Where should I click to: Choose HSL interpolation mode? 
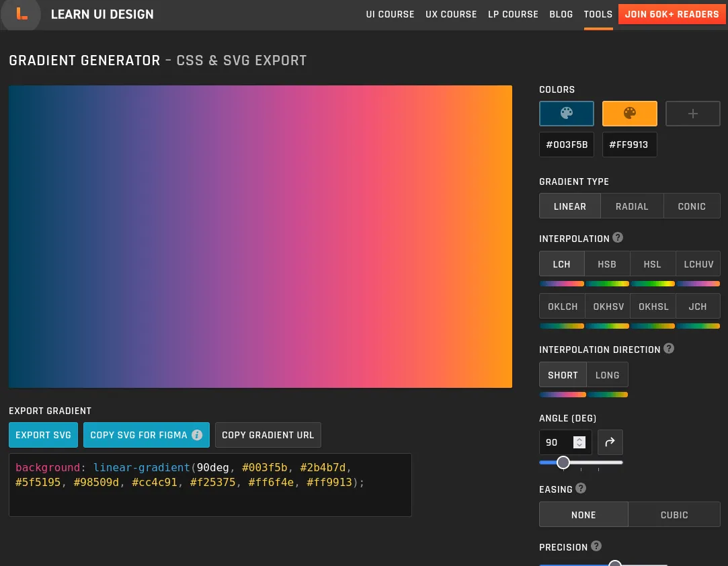point(652,264)
